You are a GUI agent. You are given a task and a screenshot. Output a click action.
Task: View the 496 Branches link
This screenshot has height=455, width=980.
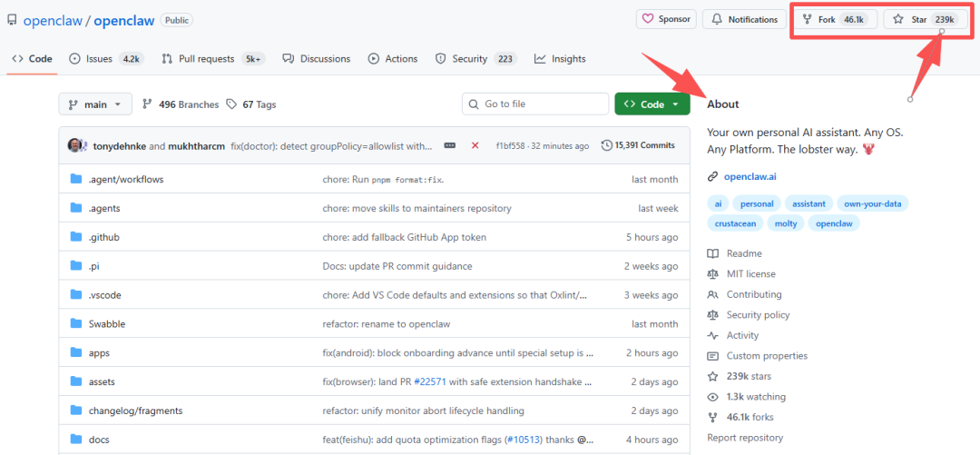[x=181, y=104]
